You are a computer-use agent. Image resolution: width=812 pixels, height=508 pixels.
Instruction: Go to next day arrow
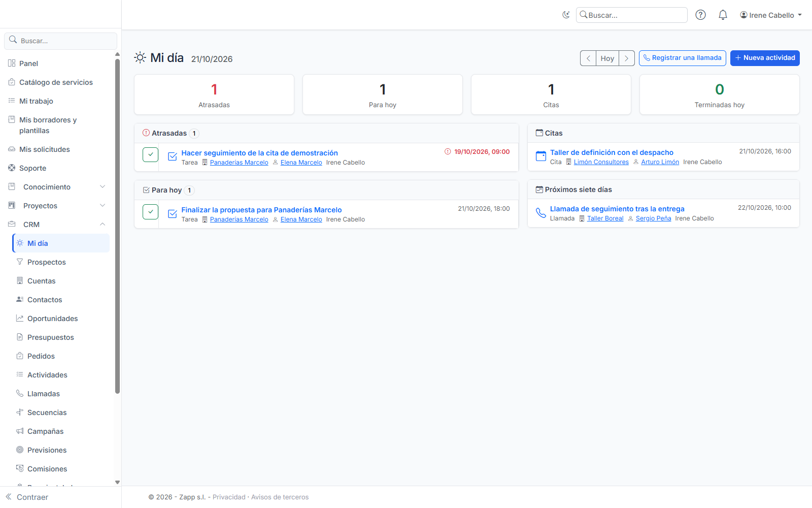[x=627, y=58]
